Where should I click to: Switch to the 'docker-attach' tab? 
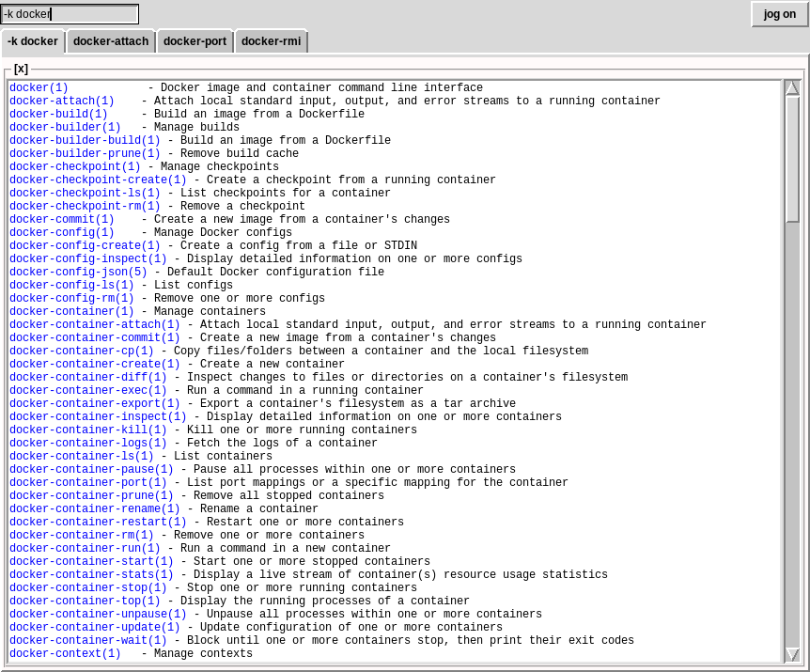[x=111, y=41]
